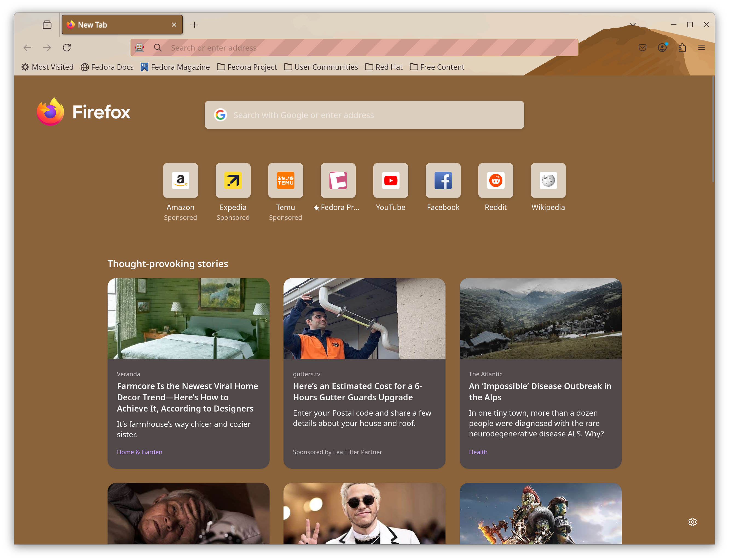Select the New Tab tab
Image resolution: width=729 pixels, height=560 pixels.
tap(122, 25)
